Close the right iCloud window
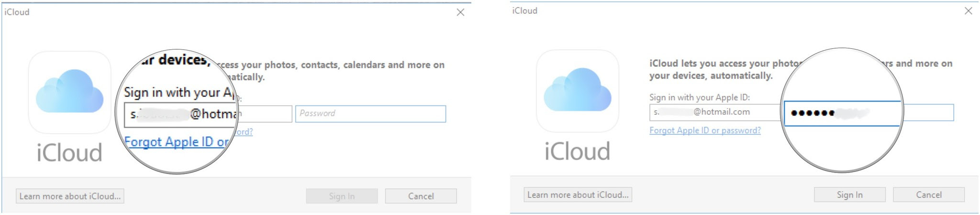 [x=968, y=11]
